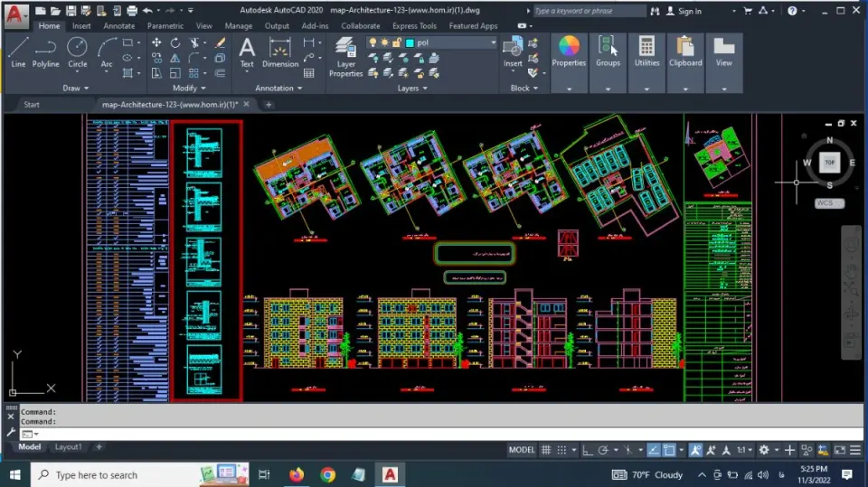Click the Sign In button
868x487 pixels.
(684, 11)
